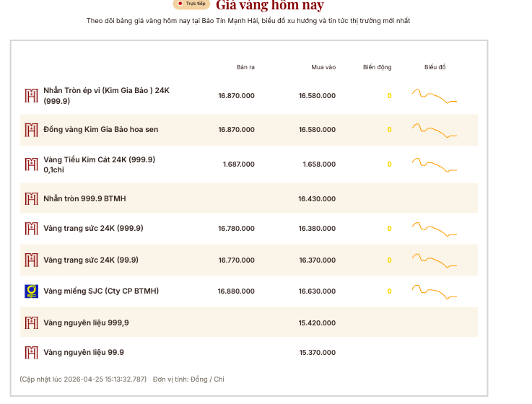Click the 'Biểu đồ' column header

435,67
